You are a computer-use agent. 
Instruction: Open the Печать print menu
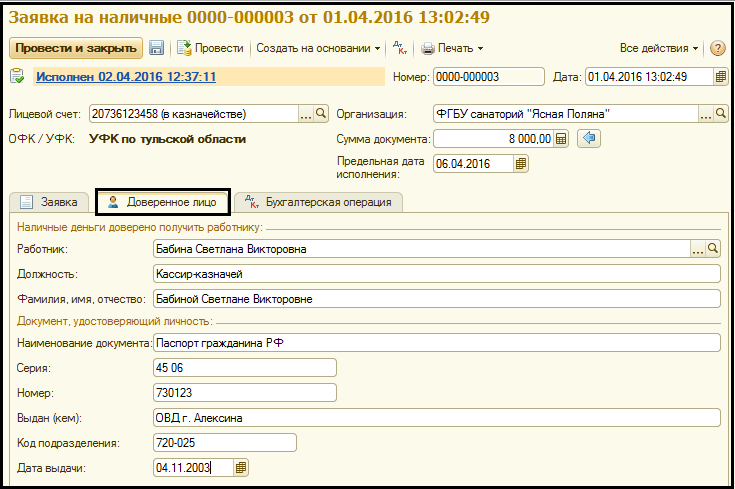coord(452,48)
